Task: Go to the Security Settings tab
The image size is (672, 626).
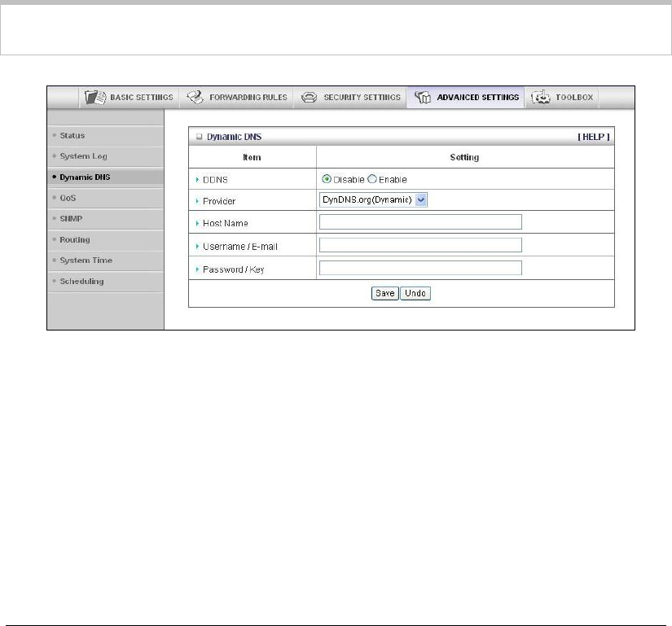Action: click(350, 98)
